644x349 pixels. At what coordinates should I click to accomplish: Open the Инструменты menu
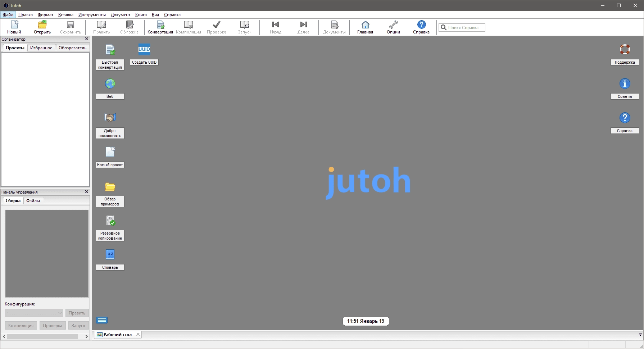(x=92, y=15)
